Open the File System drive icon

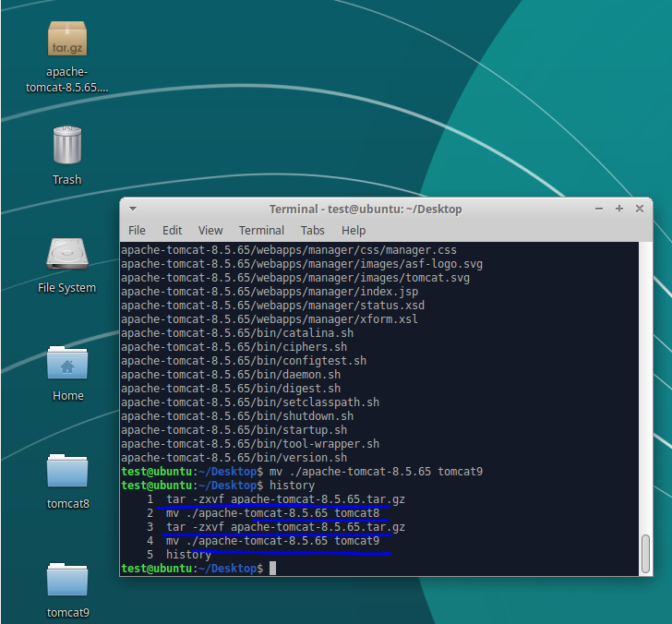coord(67,254)
